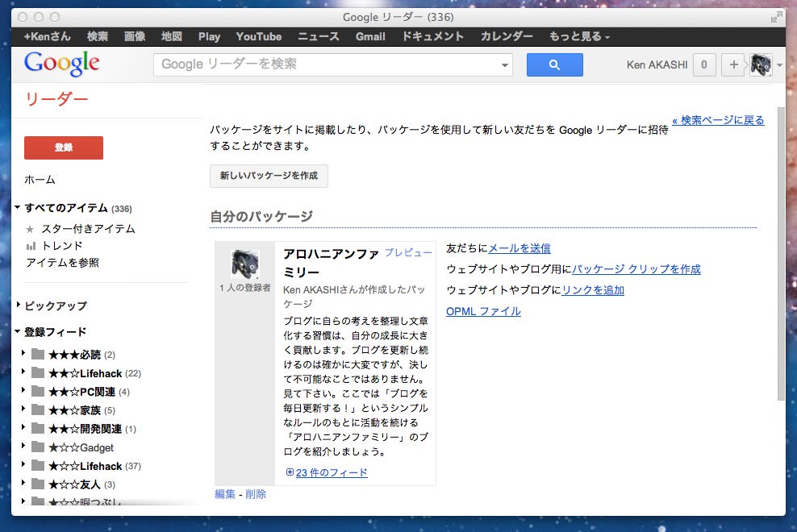797x532 pixels.
Task: Collapse the 登録フィード section
Action: 17,331
